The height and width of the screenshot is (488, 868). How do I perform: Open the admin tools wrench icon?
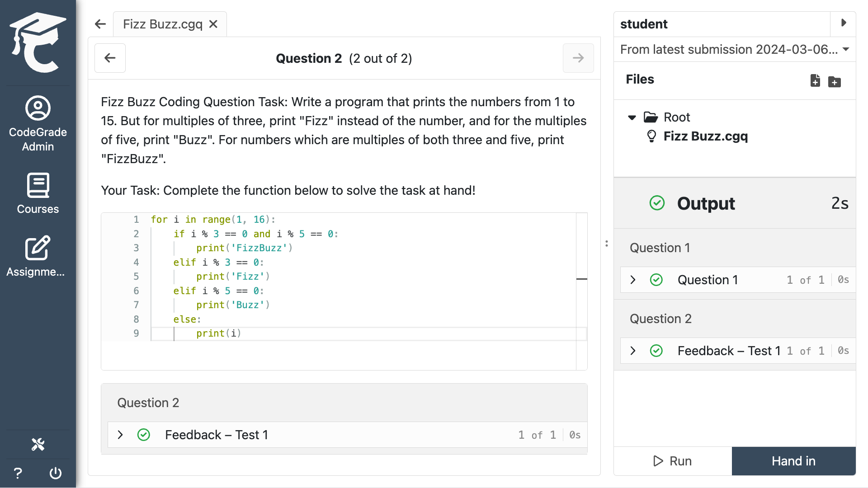[38, 444]
